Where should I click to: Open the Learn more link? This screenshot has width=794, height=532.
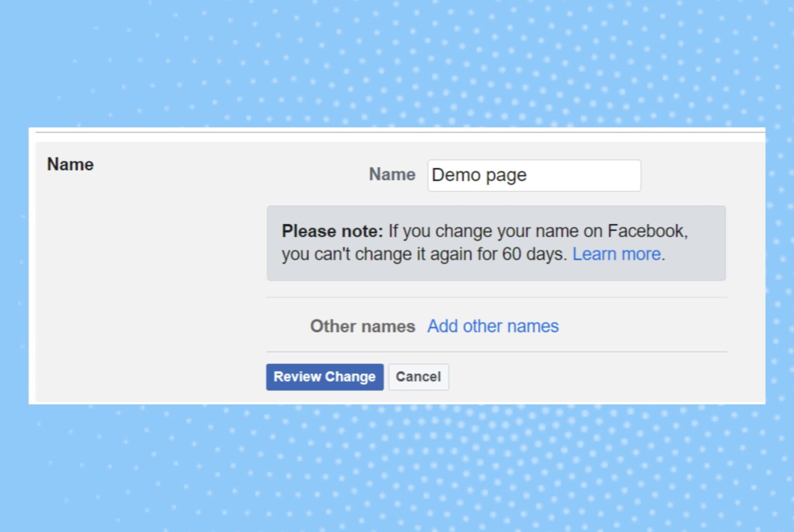click(x=616, y=254)
